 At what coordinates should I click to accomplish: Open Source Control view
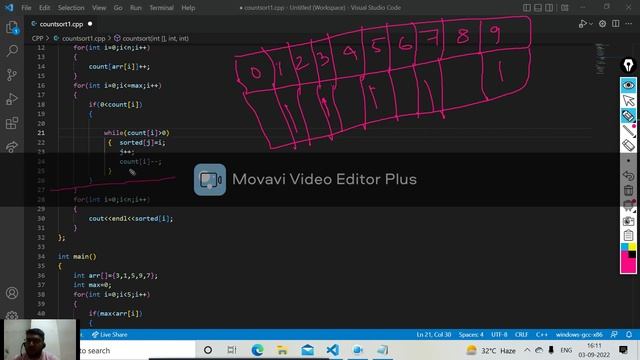12,75
